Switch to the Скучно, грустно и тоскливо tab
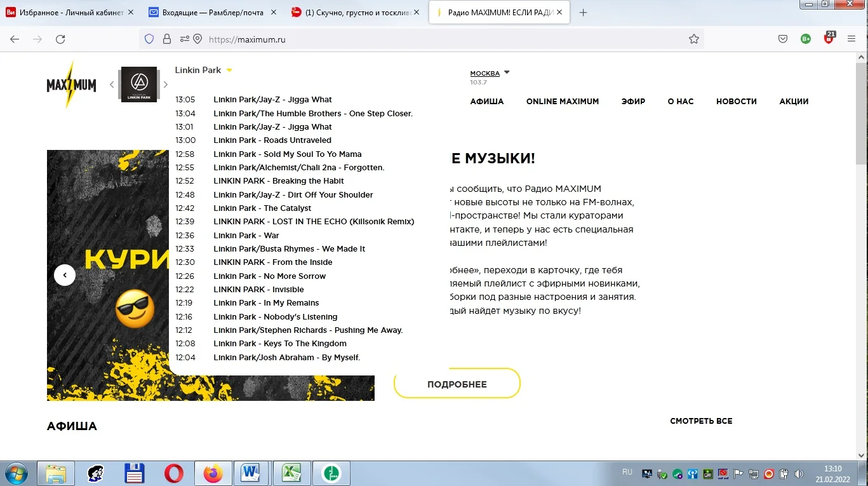This screenshot has height=486, width=868. coord(354,13)
